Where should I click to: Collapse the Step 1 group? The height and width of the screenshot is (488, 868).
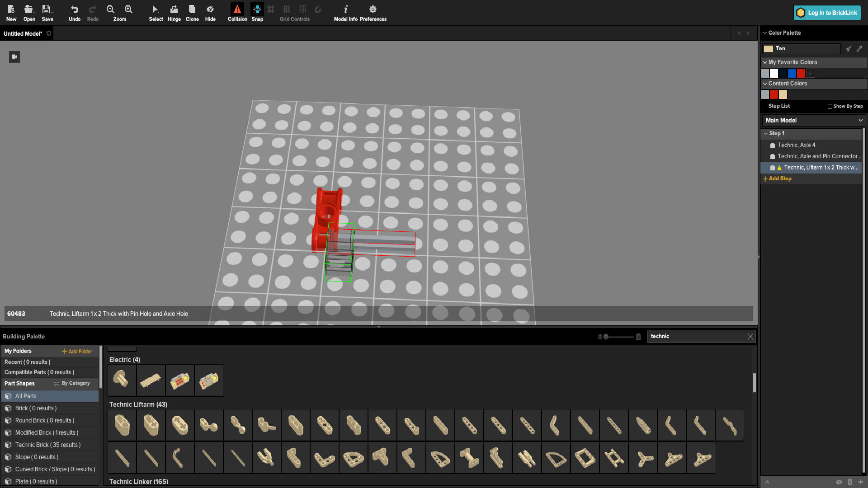pos(766,134)
